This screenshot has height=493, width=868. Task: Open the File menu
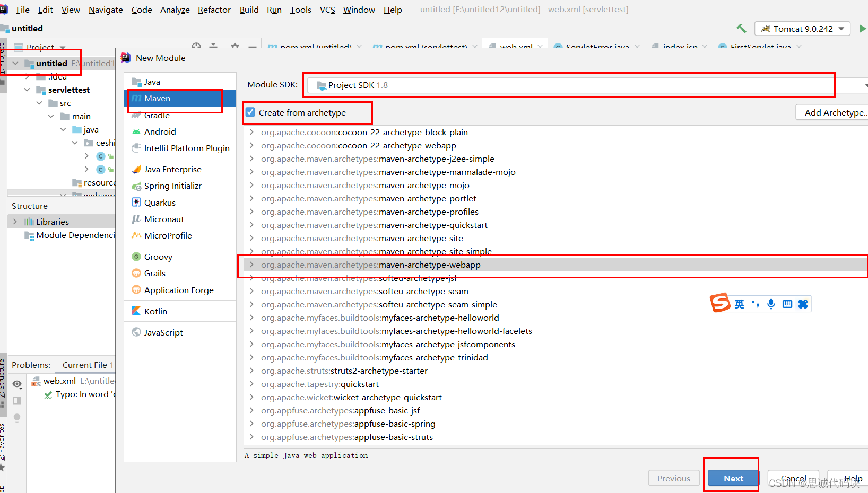coord(23,10)
